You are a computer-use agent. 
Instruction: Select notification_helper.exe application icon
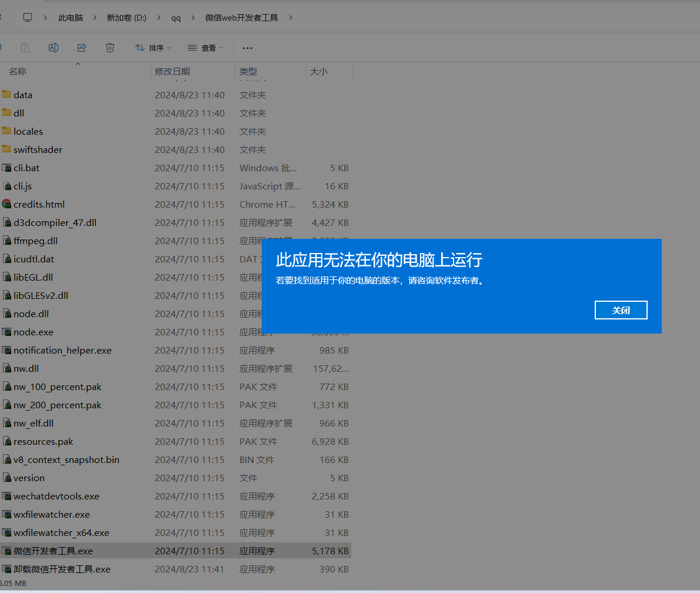click(6, 351)
